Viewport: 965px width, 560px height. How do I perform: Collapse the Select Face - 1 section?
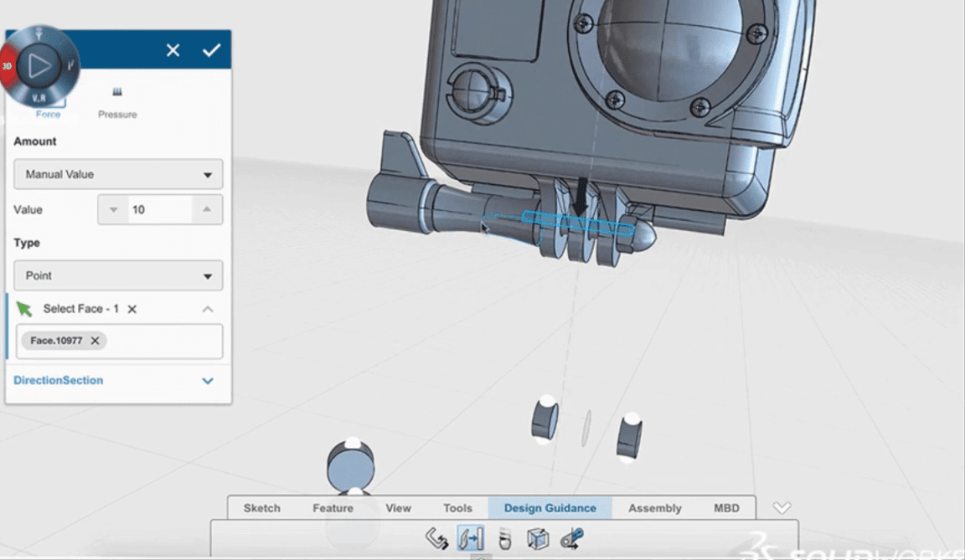(x=208, y=309)
